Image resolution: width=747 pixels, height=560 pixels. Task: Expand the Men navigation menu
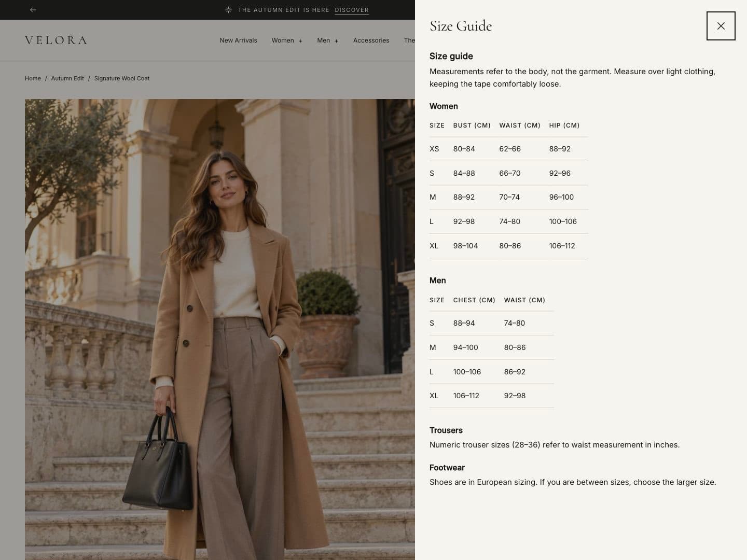(x=328, y=40)
